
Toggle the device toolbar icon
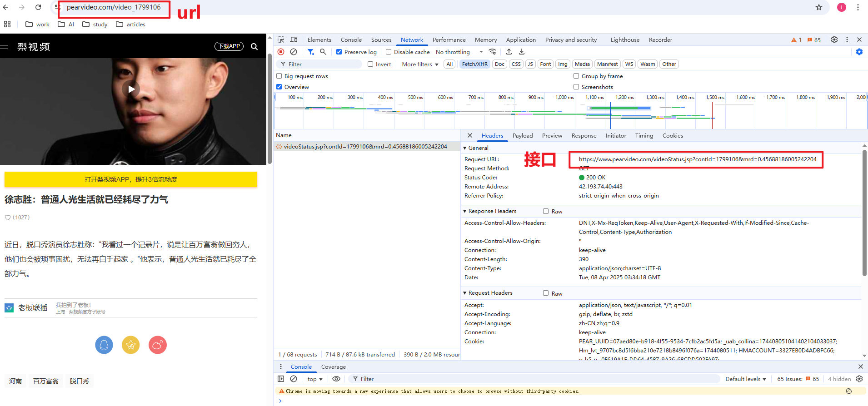point(294,40)
